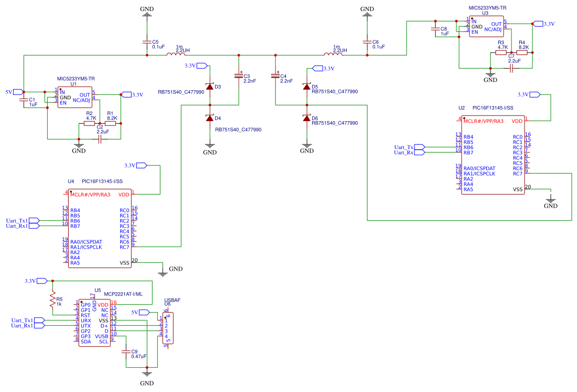Click the RA0/ICSPDAT pin label on U4
This screenshot has width=577, height=392.
86,242
